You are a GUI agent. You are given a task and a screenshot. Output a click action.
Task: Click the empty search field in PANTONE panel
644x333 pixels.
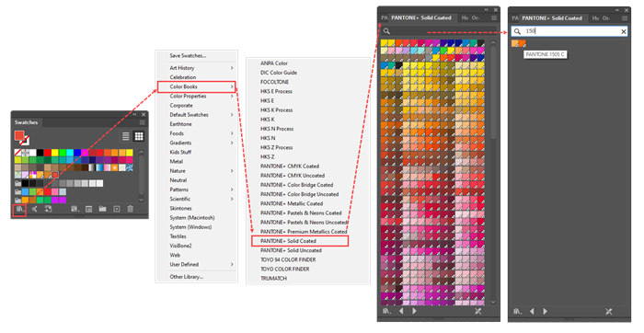point(439,31)
